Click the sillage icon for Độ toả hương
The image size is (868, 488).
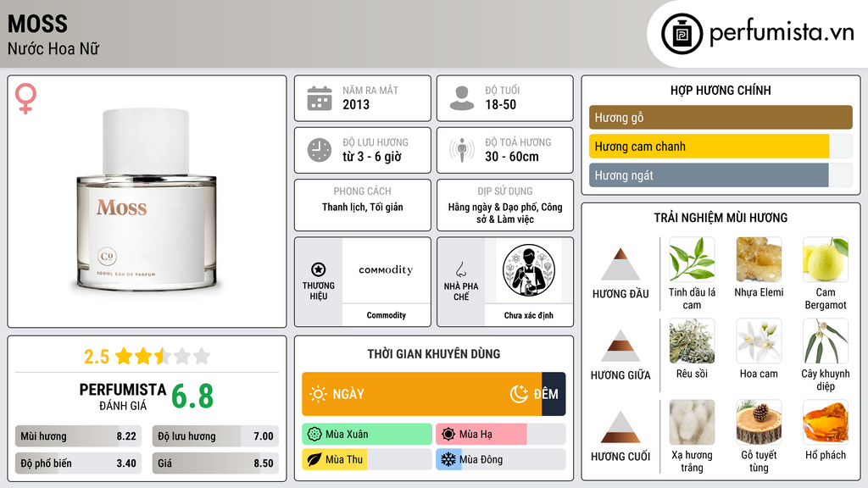pos(462,150)
